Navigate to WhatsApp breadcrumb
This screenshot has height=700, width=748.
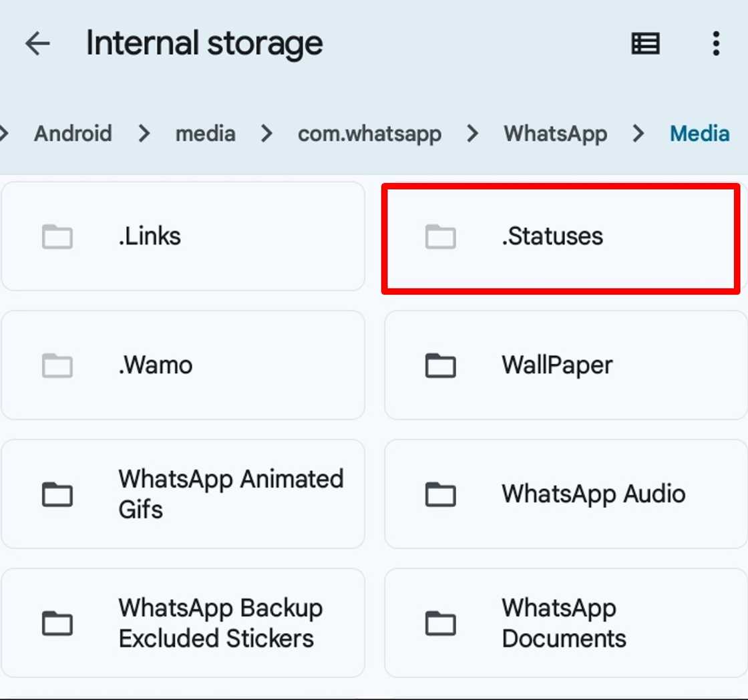point(556,134)
